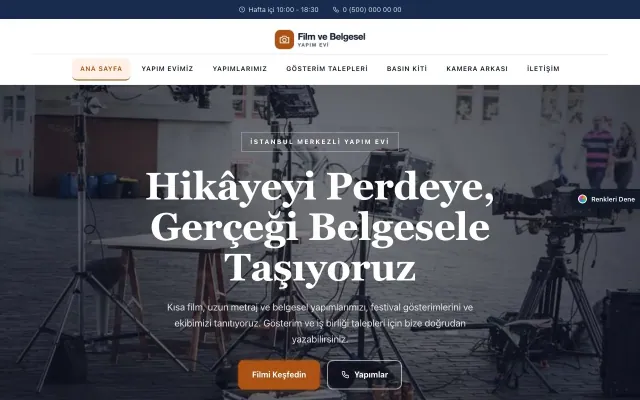Click the Film ve Belgesel site title
Screen dimensions: 640x400
pyautogui.click(x=331, y=37)
